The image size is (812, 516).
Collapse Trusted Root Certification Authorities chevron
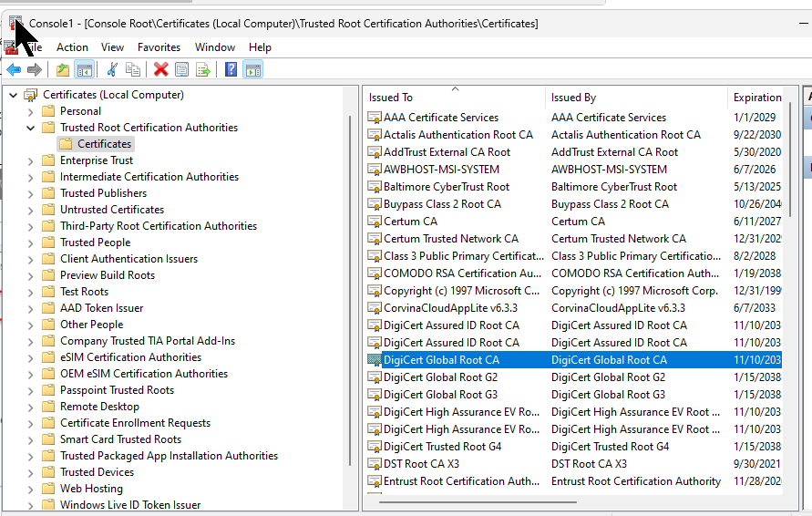[x=31, y=128]
